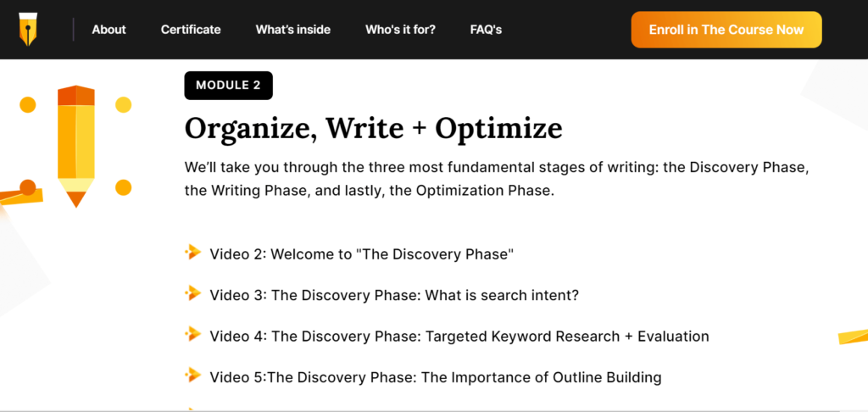Open the About navigation item
The image size is (868, 412).
(x=109, y=30)
